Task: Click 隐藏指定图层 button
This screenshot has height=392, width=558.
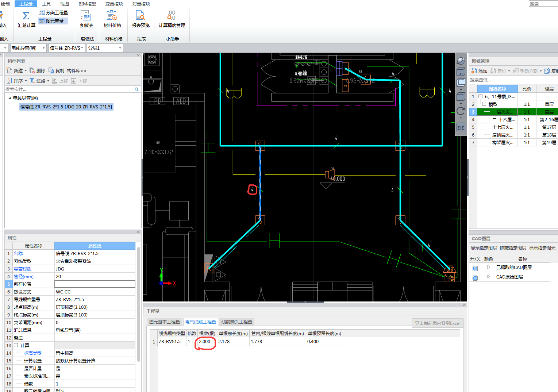Action: 513,248
